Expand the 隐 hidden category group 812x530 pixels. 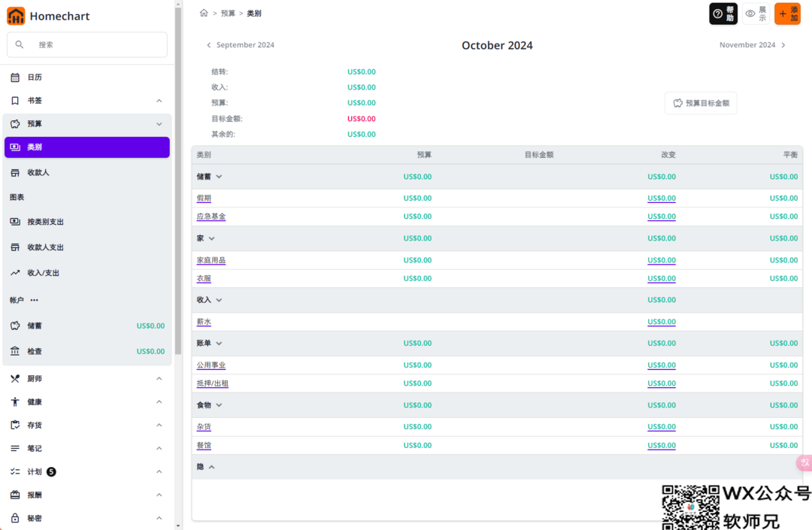point(212,467)
